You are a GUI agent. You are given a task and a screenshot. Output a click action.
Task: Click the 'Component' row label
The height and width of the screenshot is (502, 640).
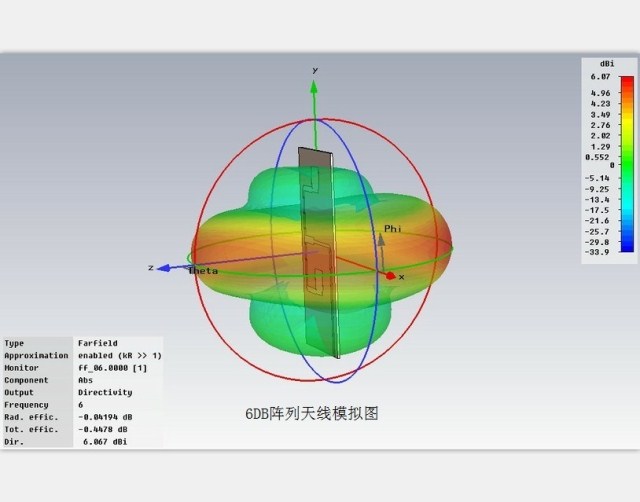[26, 380]
